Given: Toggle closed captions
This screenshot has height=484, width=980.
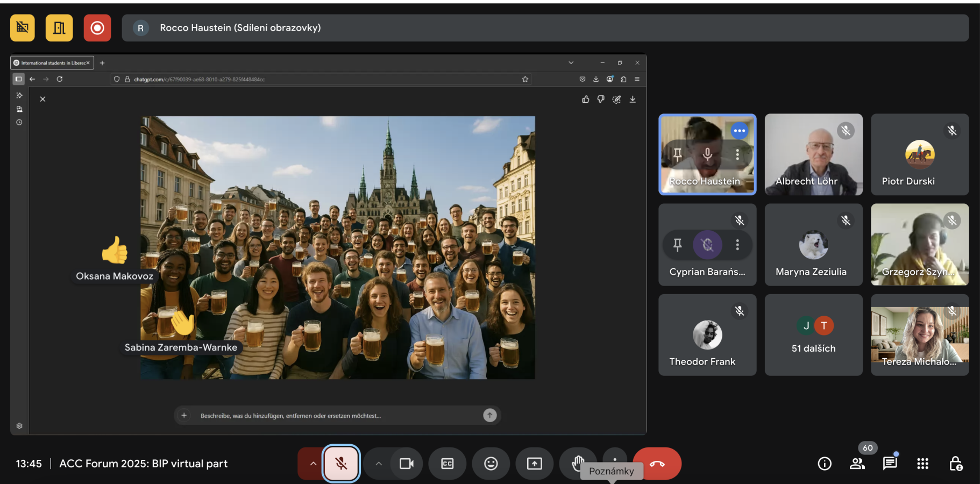Looking at the screenshot, I should pyautogui.click(x=447, y=464).
